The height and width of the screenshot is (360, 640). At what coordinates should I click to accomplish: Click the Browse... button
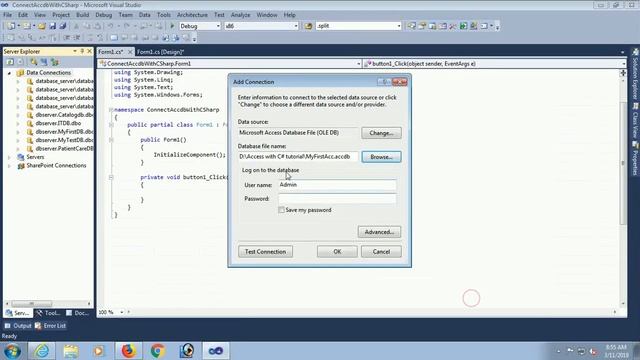pos(381,157)
